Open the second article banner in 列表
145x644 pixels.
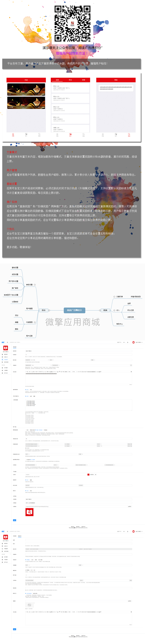26,103
